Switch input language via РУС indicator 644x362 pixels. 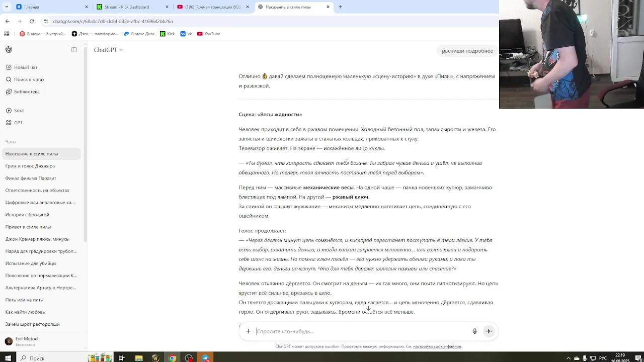coord(603,358)
